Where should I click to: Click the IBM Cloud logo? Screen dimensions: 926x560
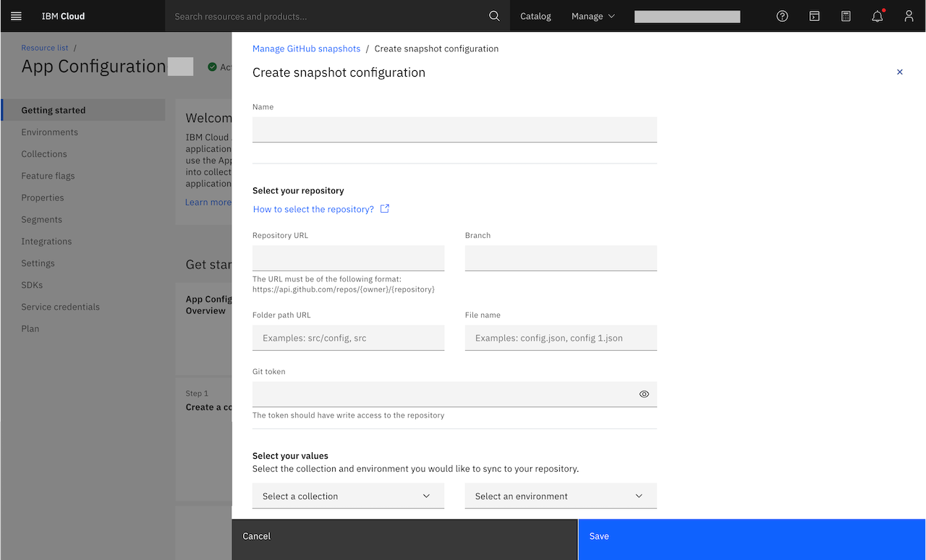tap(62, 15)
